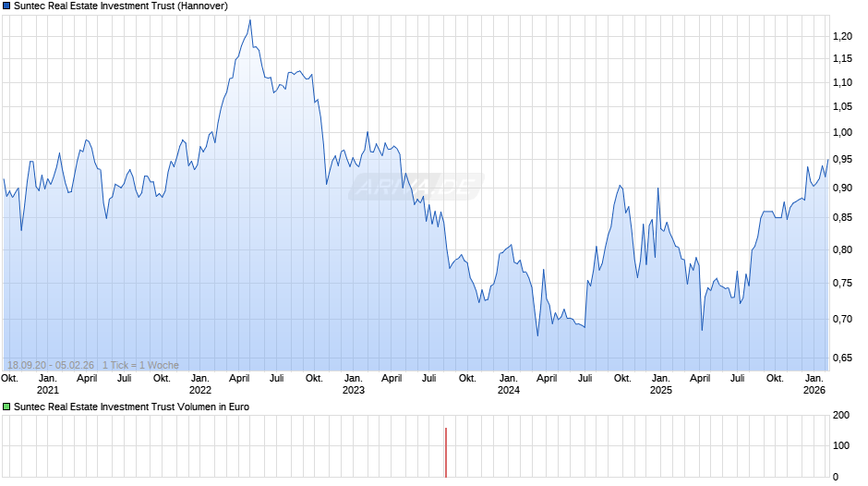Click the 'Jan. 2023' time axis label
The image size is (868, 486).
[x=353, y=384]
